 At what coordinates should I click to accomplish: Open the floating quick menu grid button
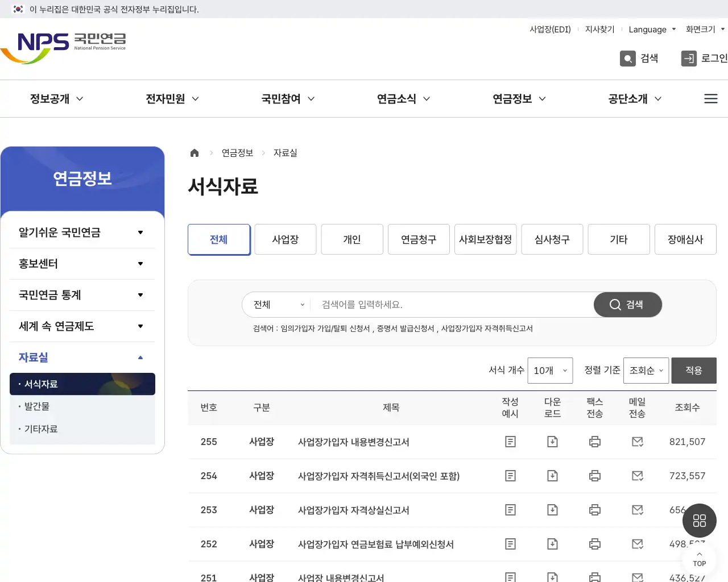point(700,521)
